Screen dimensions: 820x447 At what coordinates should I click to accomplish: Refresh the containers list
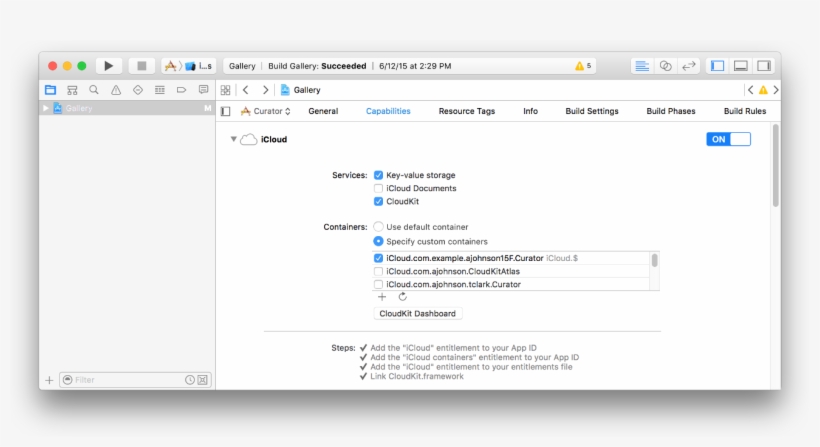click(402, 297)
